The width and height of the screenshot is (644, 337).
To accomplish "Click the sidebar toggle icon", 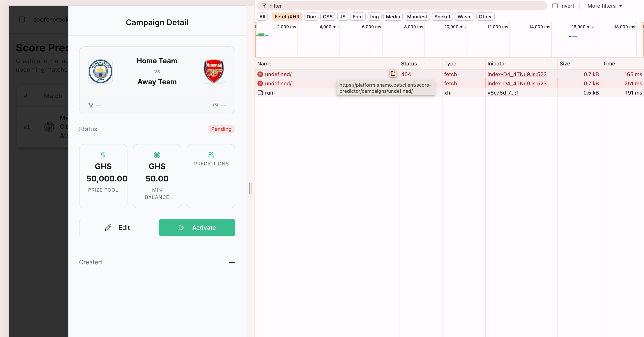I will click(22, 19).
